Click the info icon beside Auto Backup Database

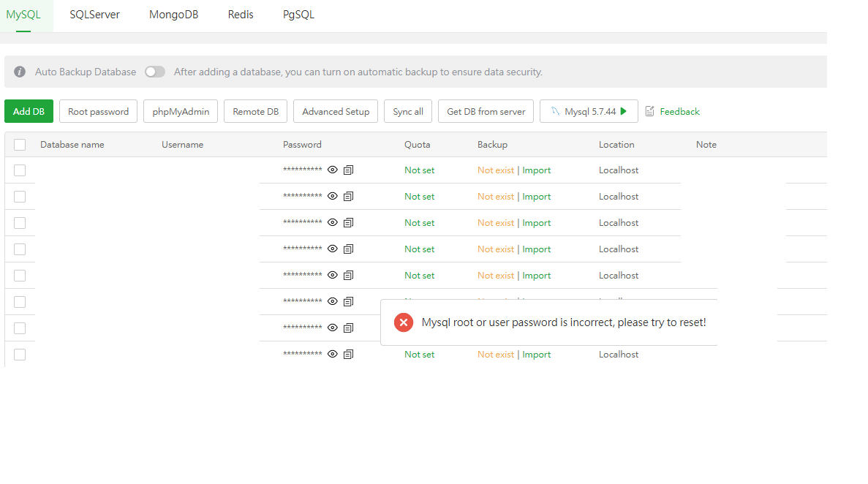pyautogui.click(x=20, y=72)
